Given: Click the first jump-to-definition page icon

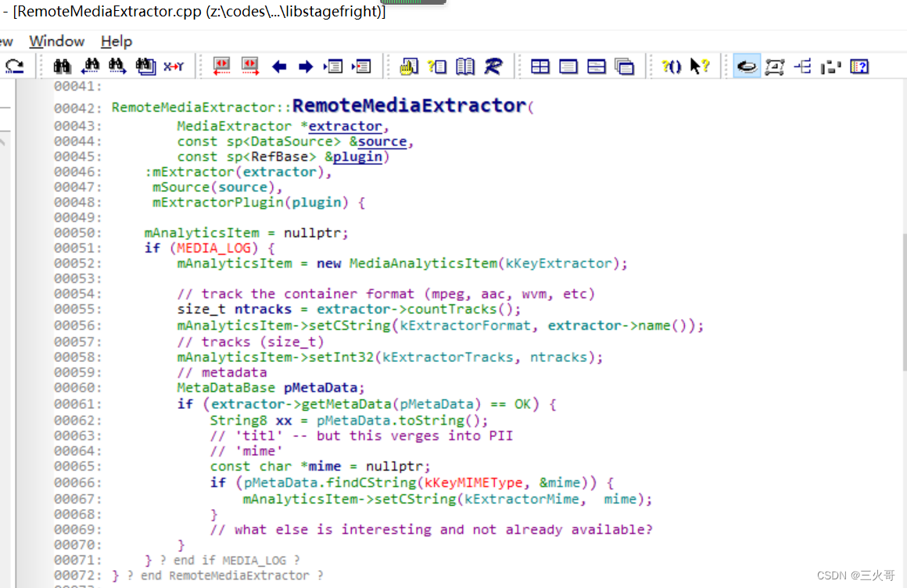Looking at the screenshot, I should (x=334, y=66).
